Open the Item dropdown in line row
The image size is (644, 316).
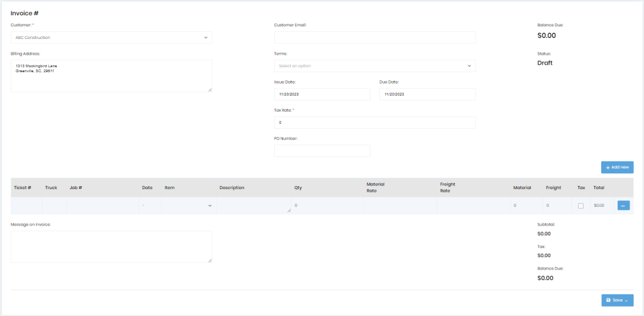(x=188, y=205)
